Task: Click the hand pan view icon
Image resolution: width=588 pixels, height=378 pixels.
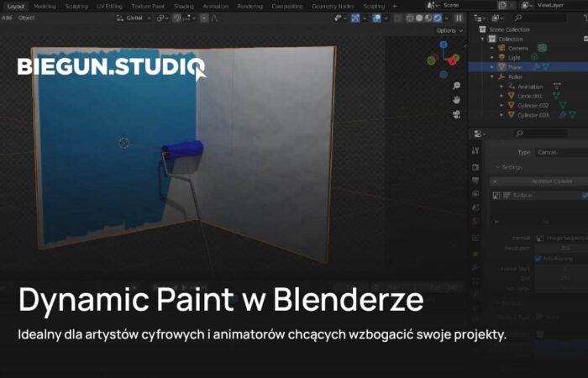Action: pos(456,100)
